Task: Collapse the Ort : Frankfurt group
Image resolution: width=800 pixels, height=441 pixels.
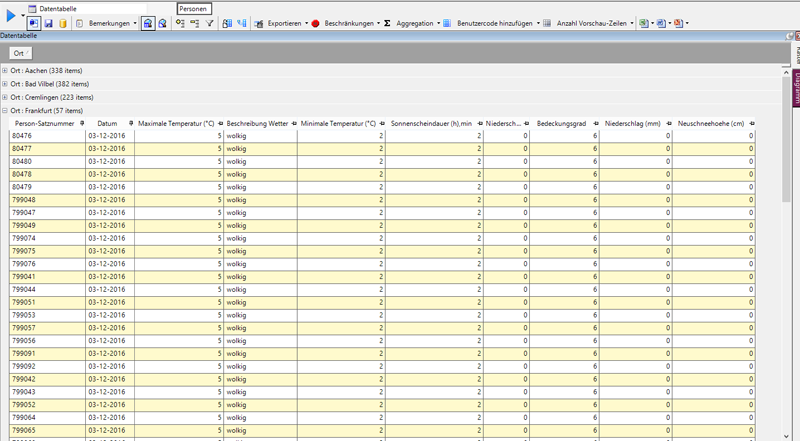Action: [5, 110]
